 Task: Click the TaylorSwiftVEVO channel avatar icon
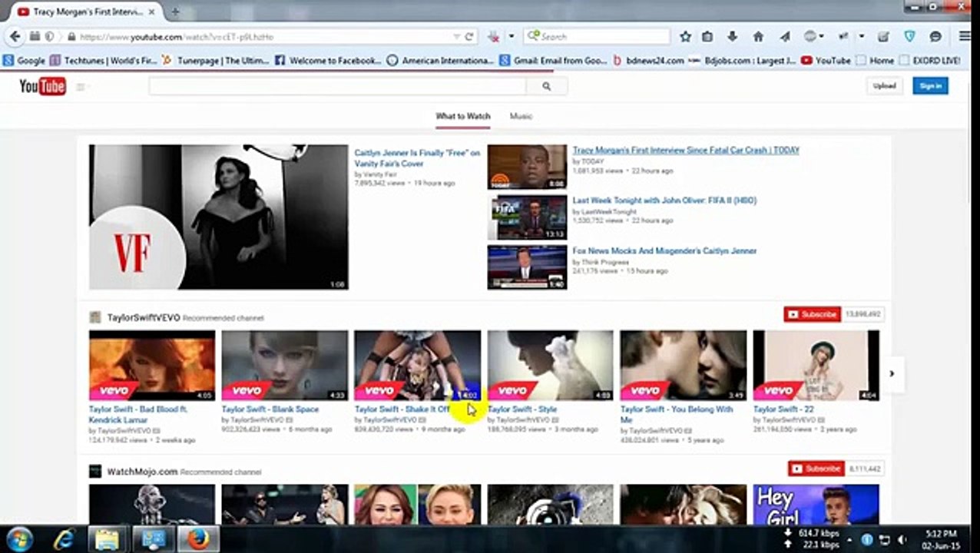(95, 317)
